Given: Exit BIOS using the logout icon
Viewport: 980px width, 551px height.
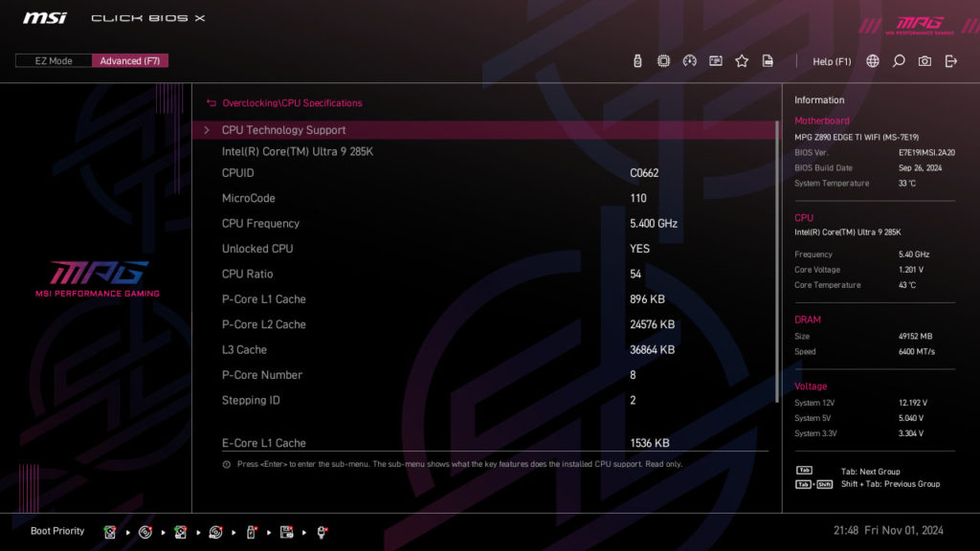Looking at the screenshot, I should pos(949,60).
